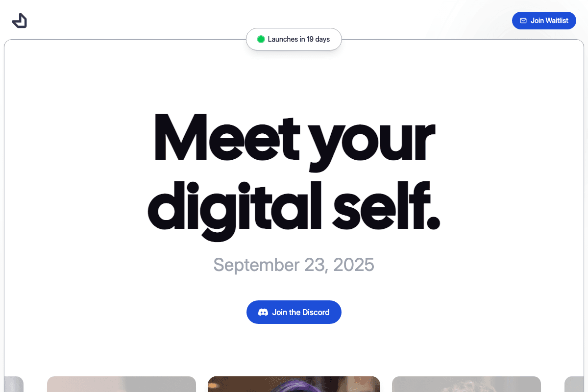Click the site logo in the header
The width and height of the screenshot is (588, 392).
tap(20, 21)
